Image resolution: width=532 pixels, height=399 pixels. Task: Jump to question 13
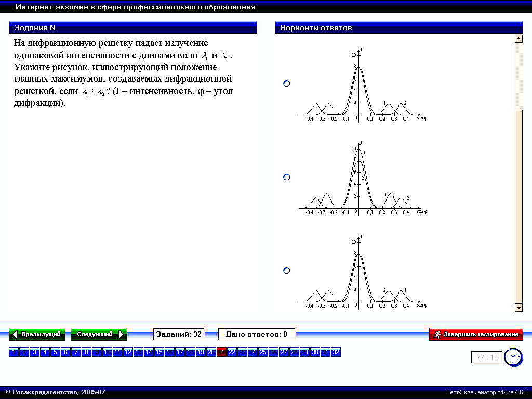[138, 352]
